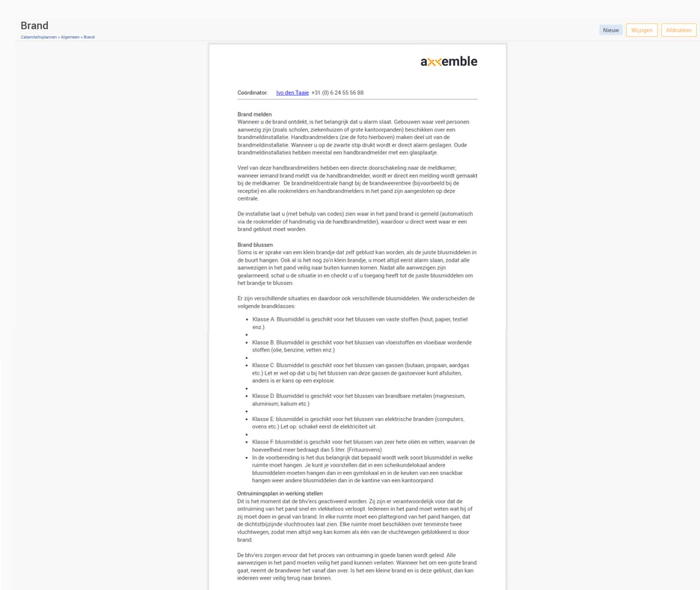Click the axxemble logo in the document
Screen dimensions: 700x590
click(449, 62)
